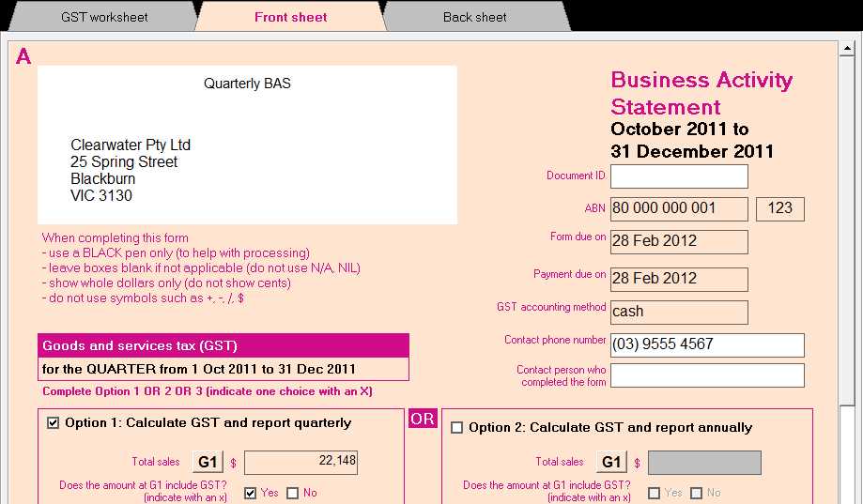Click the G1 button under Option 2
The width and height of the screenshot is (863, 504).
pyautogui.click(x=611, y=462)
